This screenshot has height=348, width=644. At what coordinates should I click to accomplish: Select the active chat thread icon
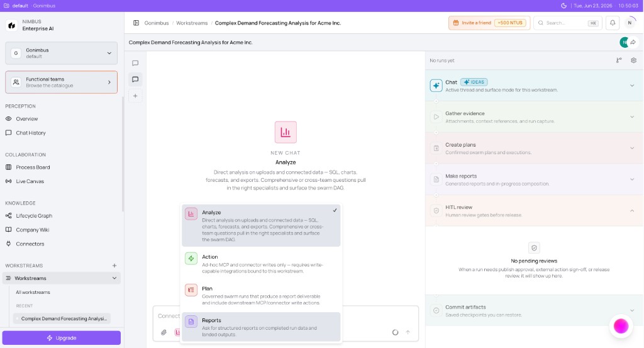(135, 79)
